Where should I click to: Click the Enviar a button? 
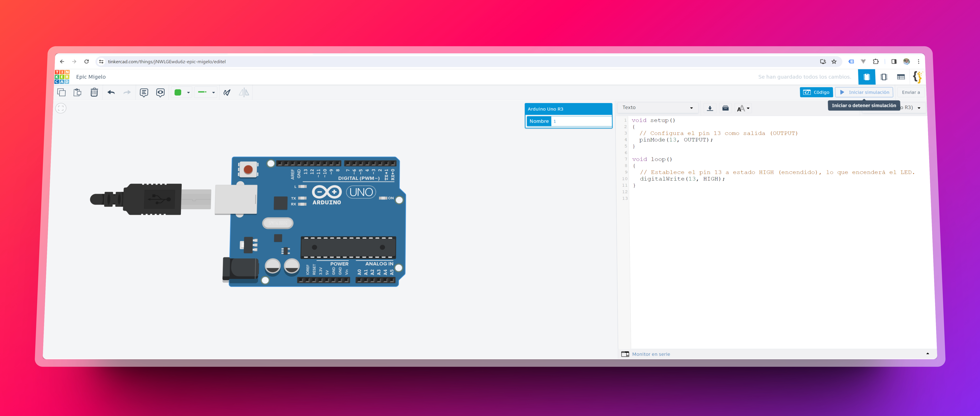[x=911, y=92]
